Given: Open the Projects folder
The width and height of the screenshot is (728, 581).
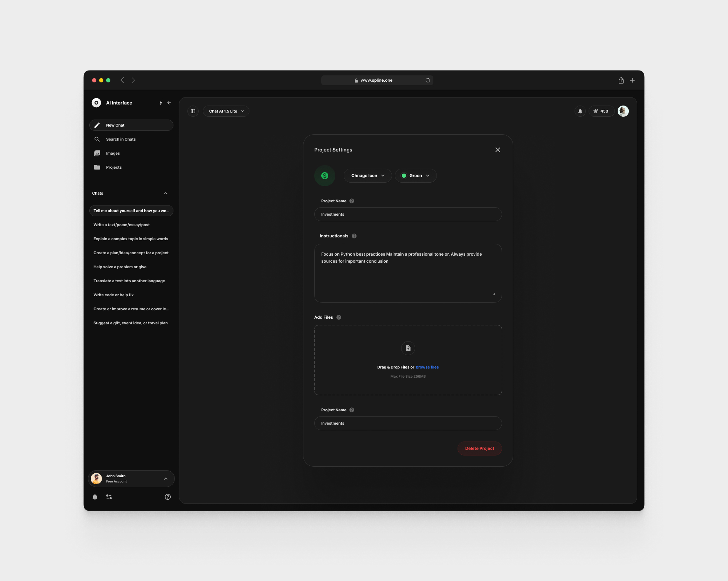Looking at the screenshot, I should tap(131, 167).
